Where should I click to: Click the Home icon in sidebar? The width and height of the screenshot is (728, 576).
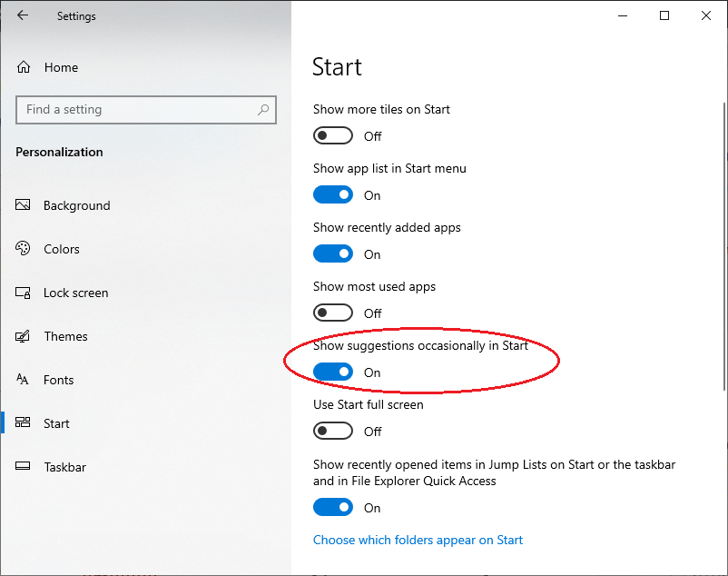click(x=25, y=67)
